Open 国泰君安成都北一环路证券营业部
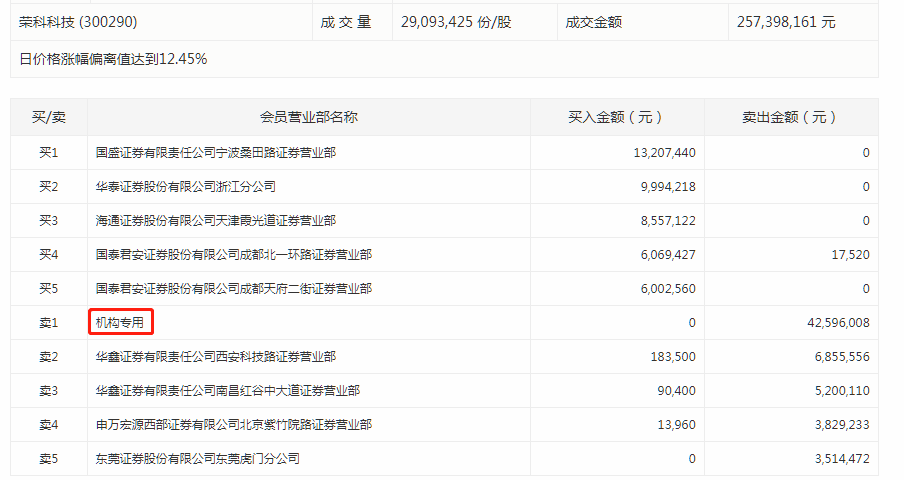The width and height of the screenshot is (904, 480). 233,255
